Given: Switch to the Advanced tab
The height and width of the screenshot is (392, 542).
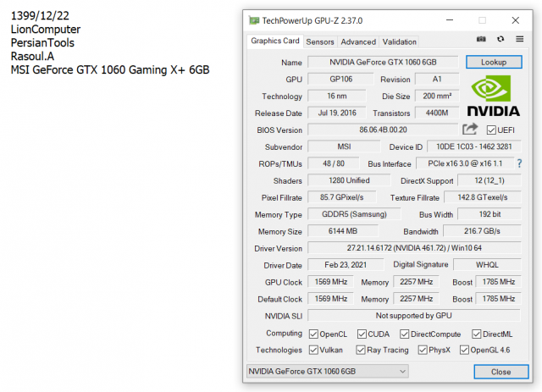Looking at the screenshot, I should 358,41.
